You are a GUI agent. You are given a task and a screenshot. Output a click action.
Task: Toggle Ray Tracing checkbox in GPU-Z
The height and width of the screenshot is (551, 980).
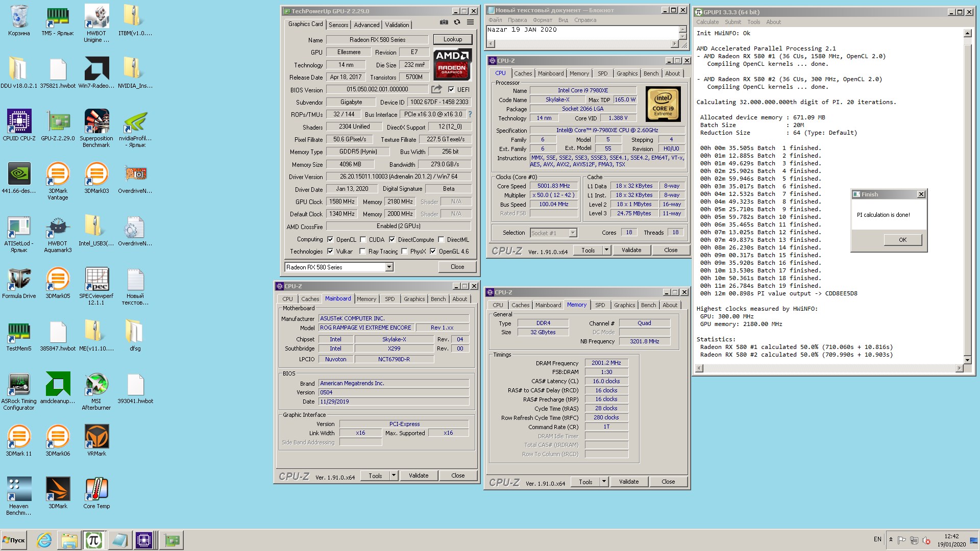362,251
